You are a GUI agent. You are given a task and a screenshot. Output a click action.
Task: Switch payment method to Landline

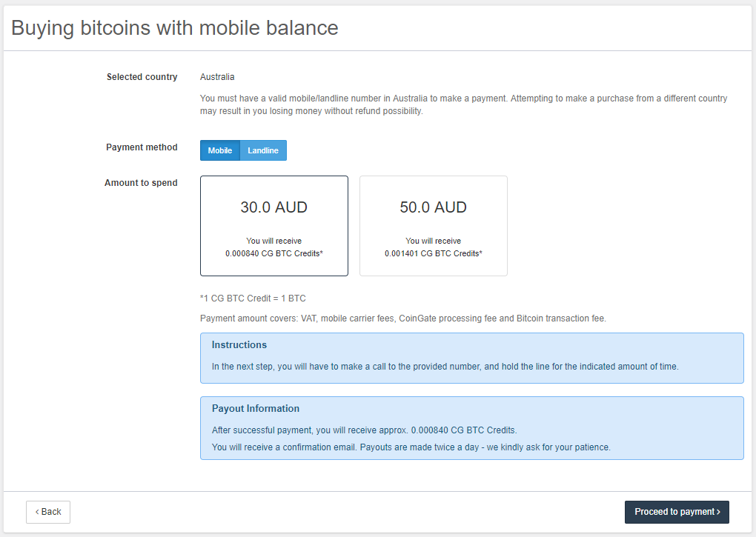click(x=263, y=150)
